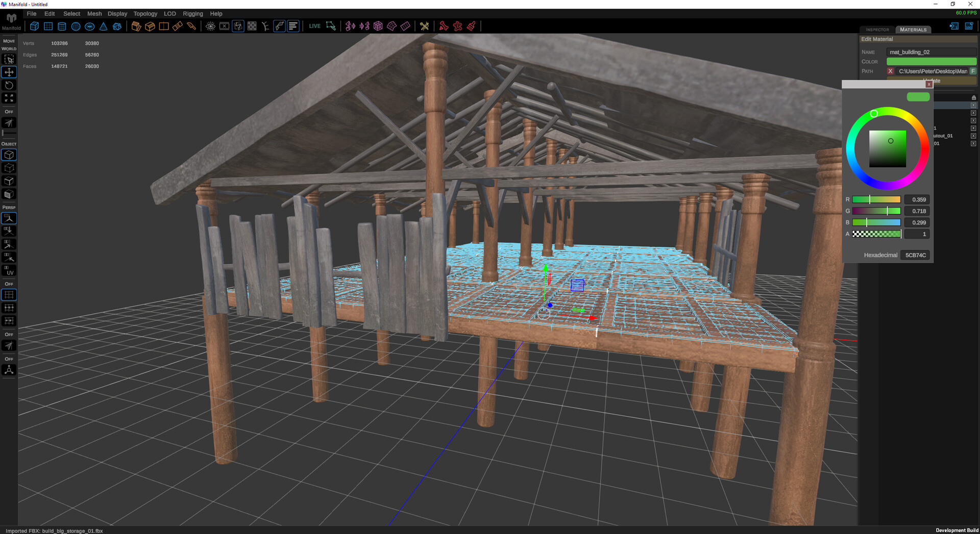This screenshot has width=980, height=534.
Task: Select the Rotate tool
Action: click(9, 85)
